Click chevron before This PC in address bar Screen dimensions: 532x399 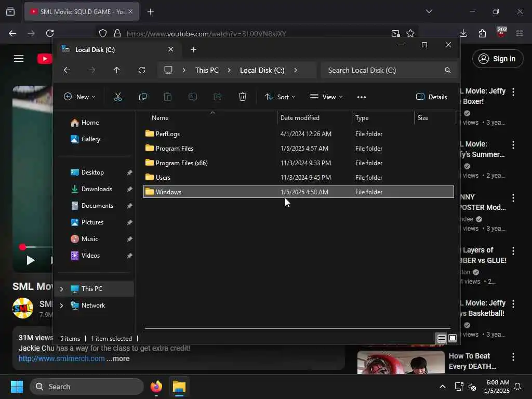tap(184, 70)
